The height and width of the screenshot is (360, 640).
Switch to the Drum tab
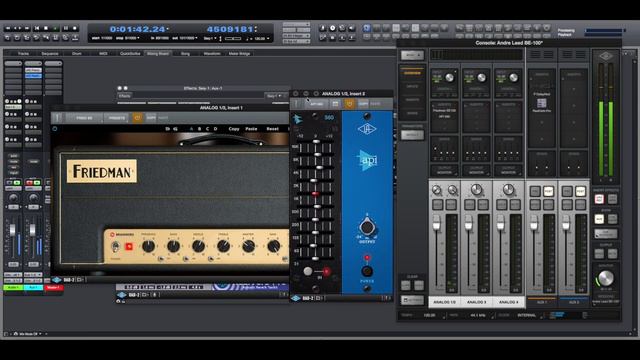coord(76,53)
